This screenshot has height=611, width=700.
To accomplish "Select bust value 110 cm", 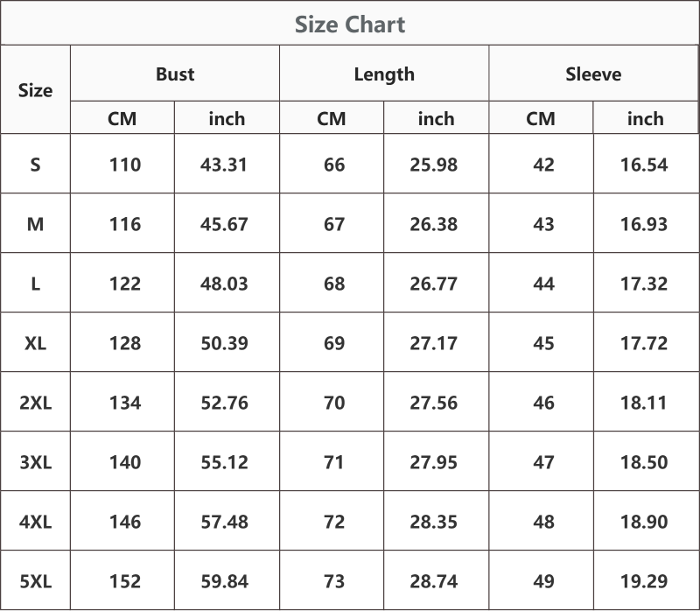I will click(x=125, y=165).
